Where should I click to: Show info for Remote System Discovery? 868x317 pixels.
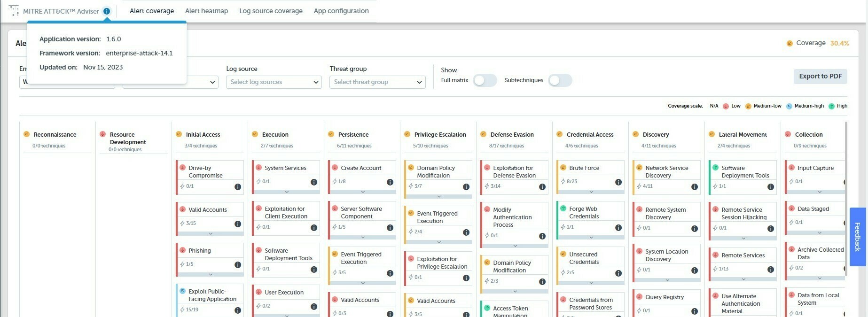point(695,229)
